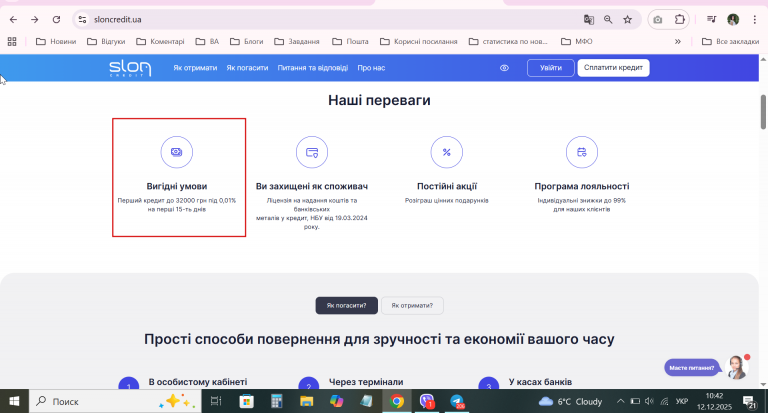The image size is (768, 413).
Task: Open the МФО bookmarks folder
Action: [576, 42]
